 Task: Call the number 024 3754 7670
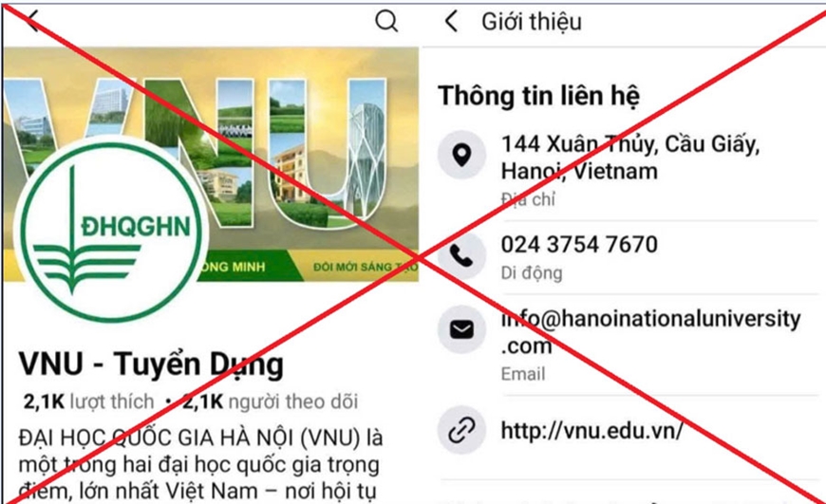[x=579, y=244]
